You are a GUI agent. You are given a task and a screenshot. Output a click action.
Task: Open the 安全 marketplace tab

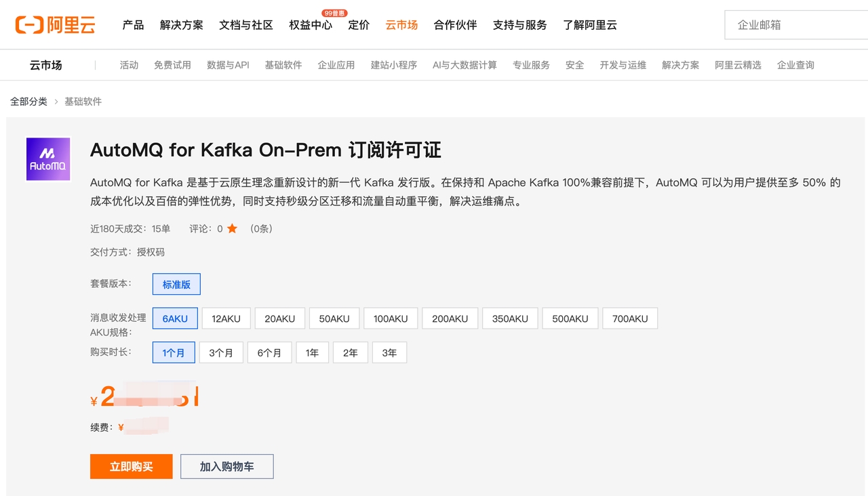pos(574,65)
